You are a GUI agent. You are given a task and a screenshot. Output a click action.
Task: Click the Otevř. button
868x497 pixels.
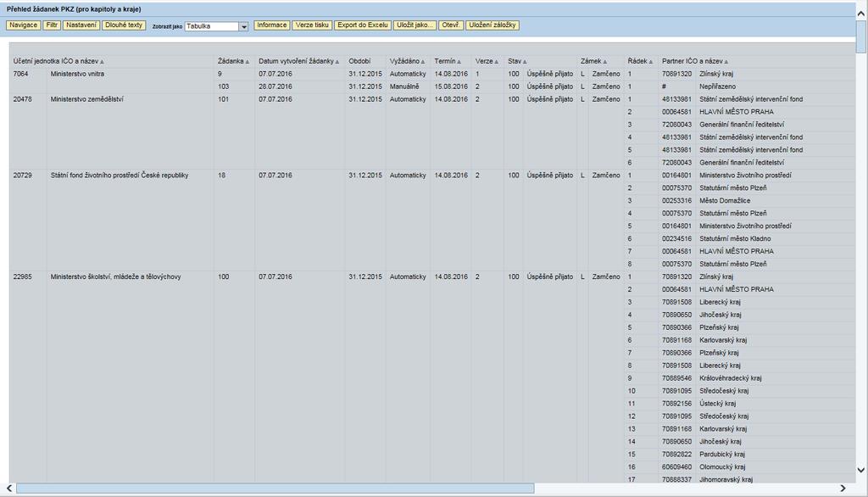(451, 25)
